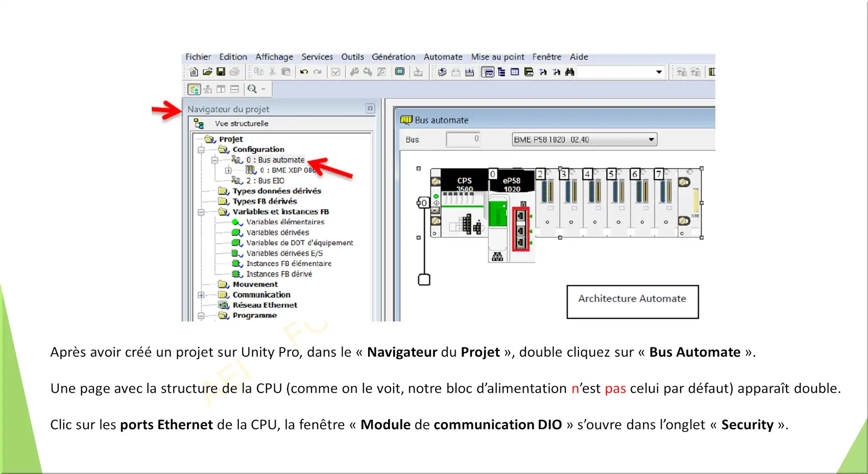Collapse the Configuration tree node
The height and width of the screenshot is (474, 868).
tap(201, 150)
